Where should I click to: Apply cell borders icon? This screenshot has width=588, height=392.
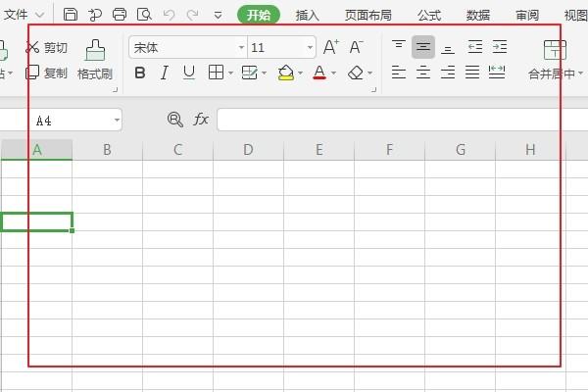pyautogui.click(x=216, y=72)
